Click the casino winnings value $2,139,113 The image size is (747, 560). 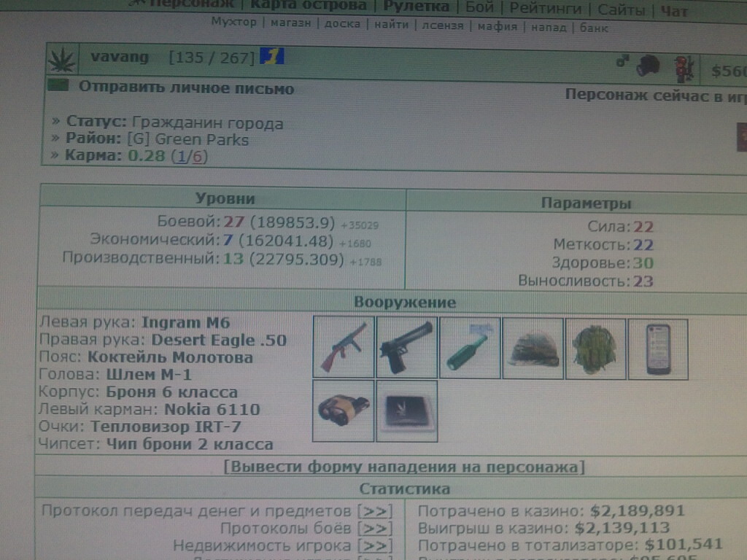point(622,528)
